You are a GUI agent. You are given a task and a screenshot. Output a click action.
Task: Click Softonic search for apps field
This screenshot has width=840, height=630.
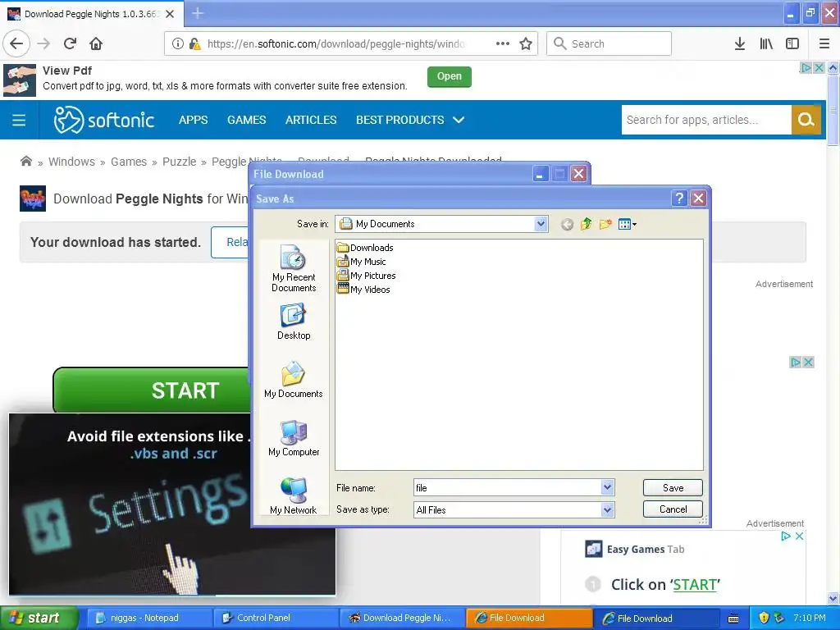click(706, 120)
